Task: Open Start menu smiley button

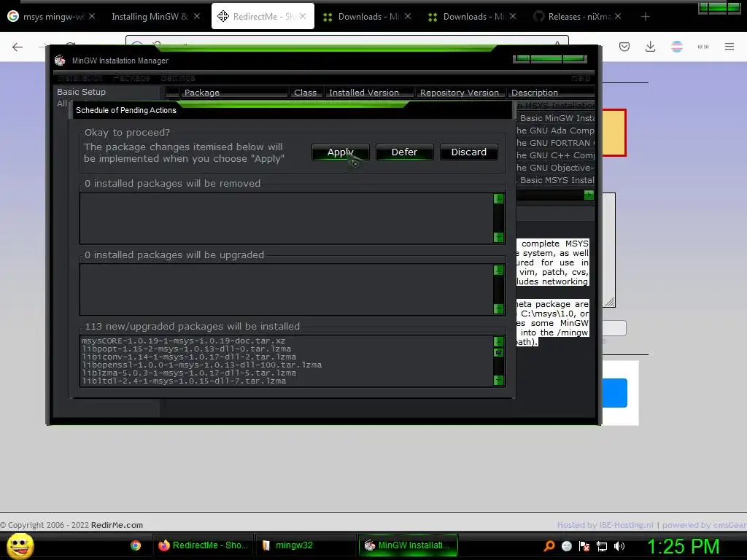Action: coord(20,545)
